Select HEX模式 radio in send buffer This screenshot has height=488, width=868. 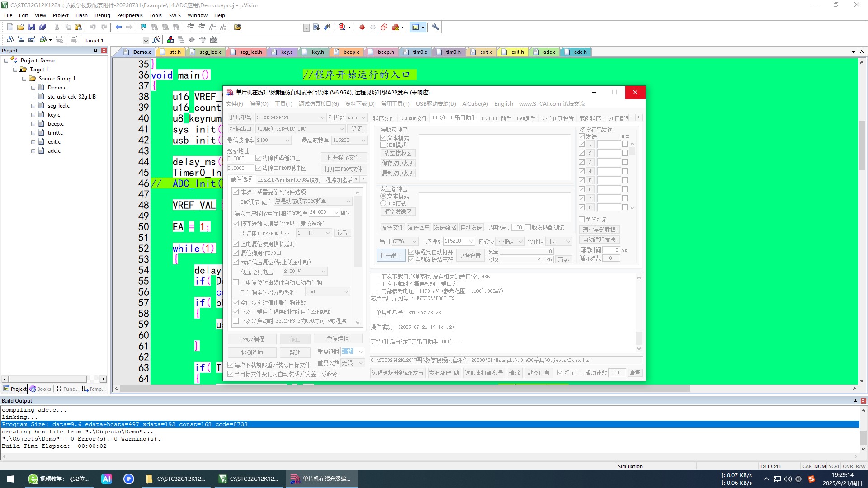pyautogui.click(x=383, y=203)
